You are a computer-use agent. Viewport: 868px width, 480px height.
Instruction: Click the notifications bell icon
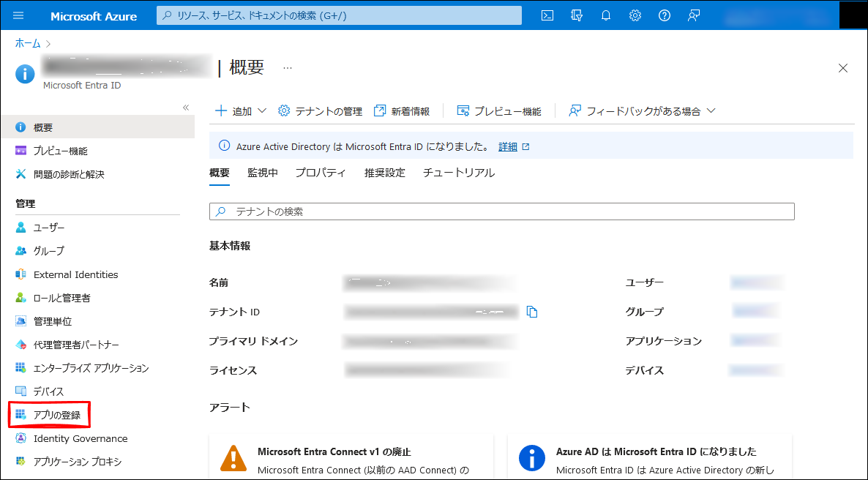[x=606, y=15]
